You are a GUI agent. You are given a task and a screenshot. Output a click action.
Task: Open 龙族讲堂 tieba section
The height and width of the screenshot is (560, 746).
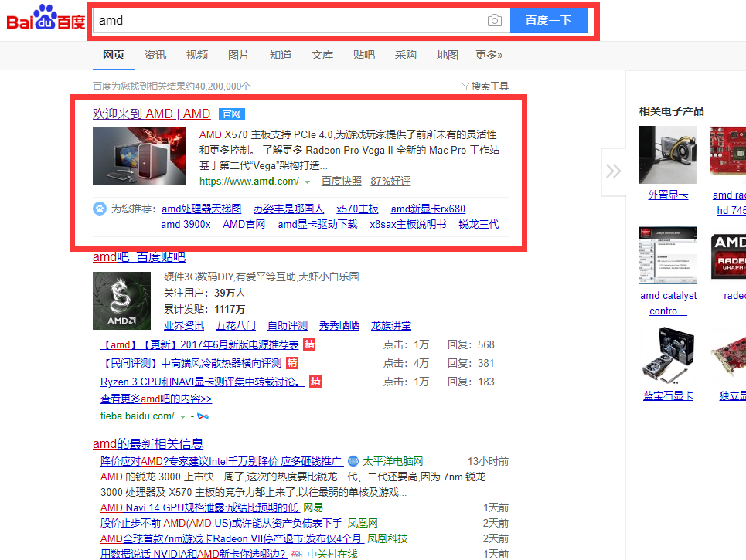point(391,326)
